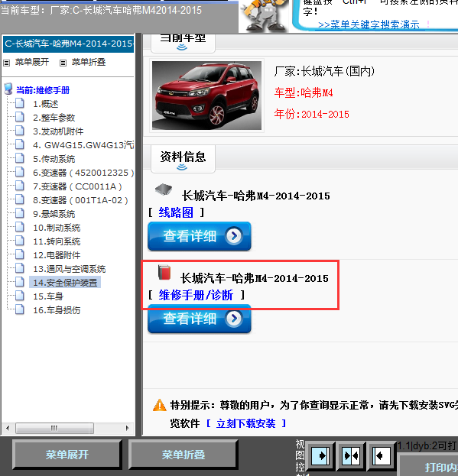458x476 pixels.
Task: Click the 厂家:长城汽车(国内) text
Action: pyautogui.click(x=324, y=72)
